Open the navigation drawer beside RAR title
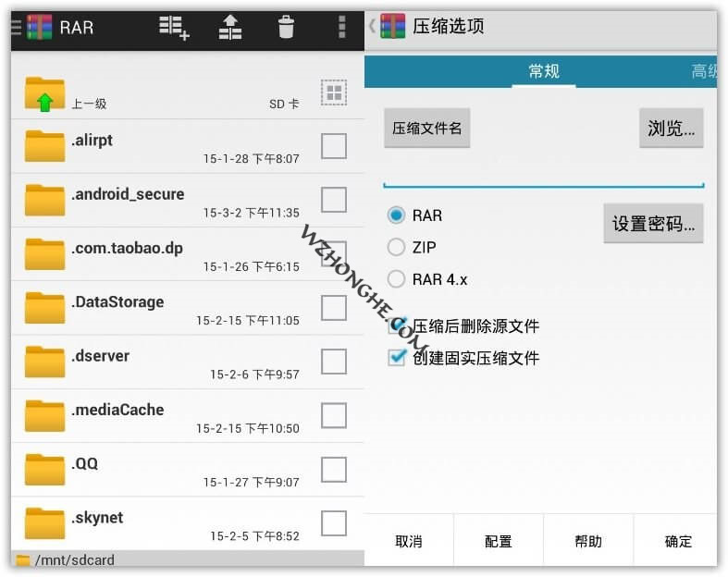Screen dimensions: 728x577 coord(16,27)
